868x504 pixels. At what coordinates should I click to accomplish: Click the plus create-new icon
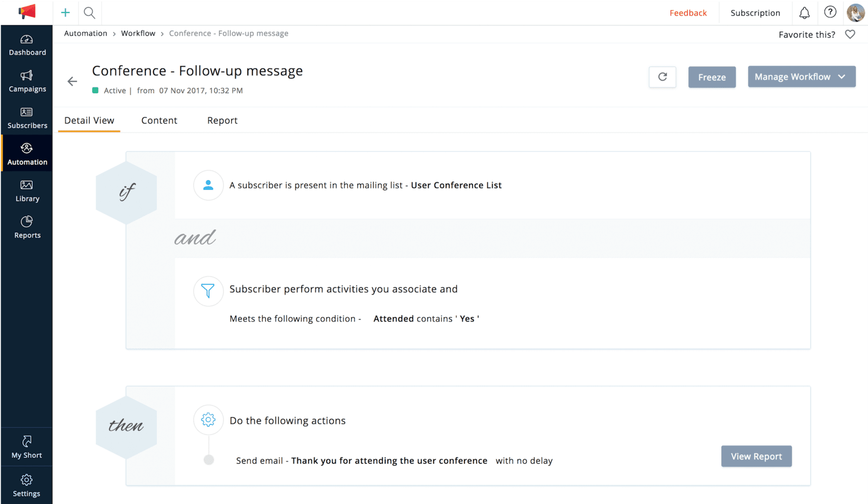click(x=66, y=12)
